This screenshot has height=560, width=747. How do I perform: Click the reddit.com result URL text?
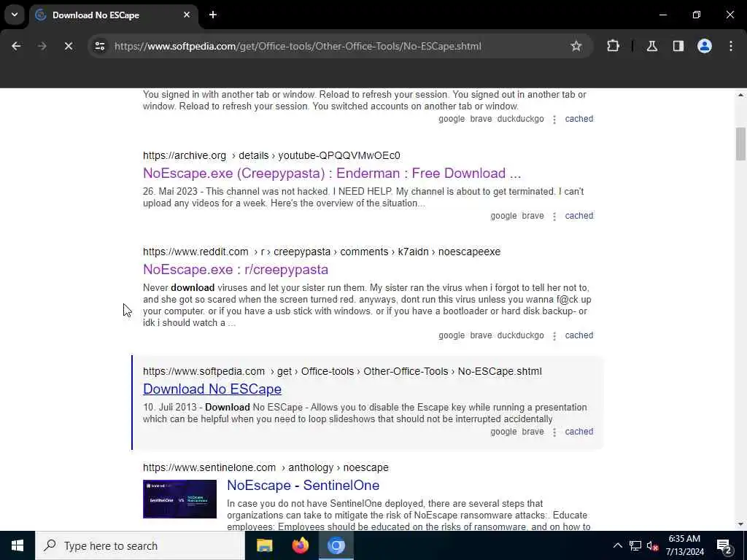(322, 252)
